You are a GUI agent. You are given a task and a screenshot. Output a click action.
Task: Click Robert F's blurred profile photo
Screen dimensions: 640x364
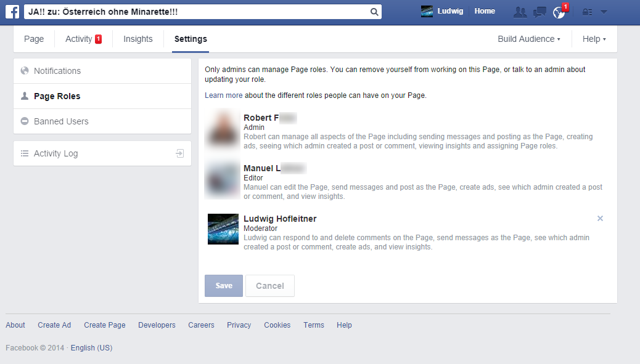(223, 129)
